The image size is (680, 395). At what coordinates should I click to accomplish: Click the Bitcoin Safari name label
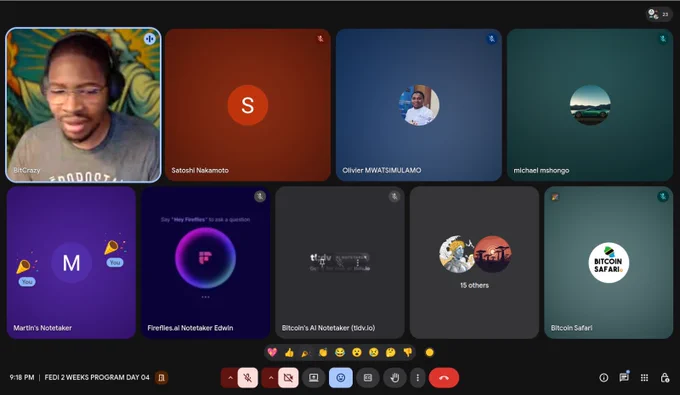[571, 328]
